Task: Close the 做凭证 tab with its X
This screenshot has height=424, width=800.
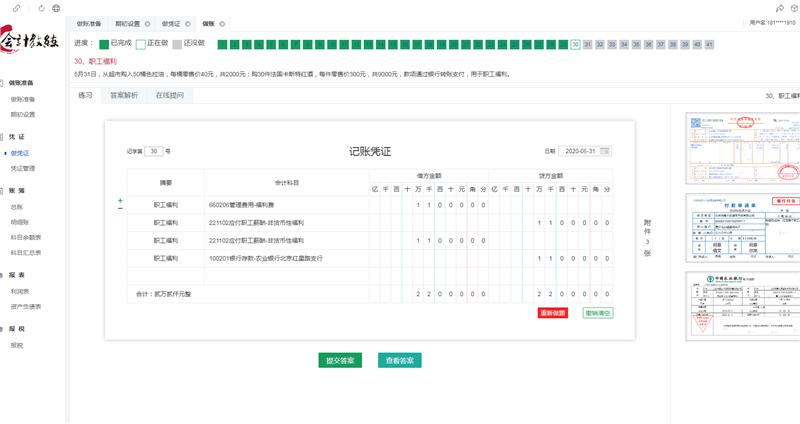Action: tap(187, 22)
